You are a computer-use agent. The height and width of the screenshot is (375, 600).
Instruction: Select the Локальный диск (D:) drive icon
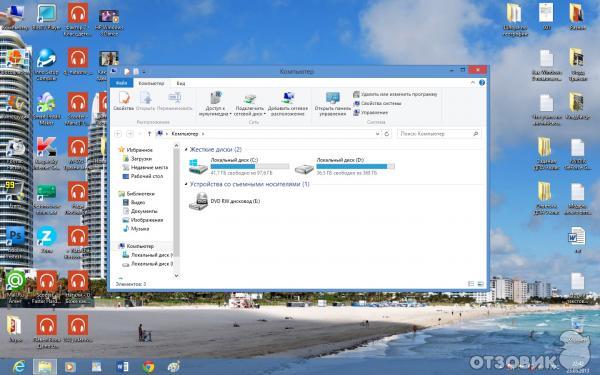[304, 168]
